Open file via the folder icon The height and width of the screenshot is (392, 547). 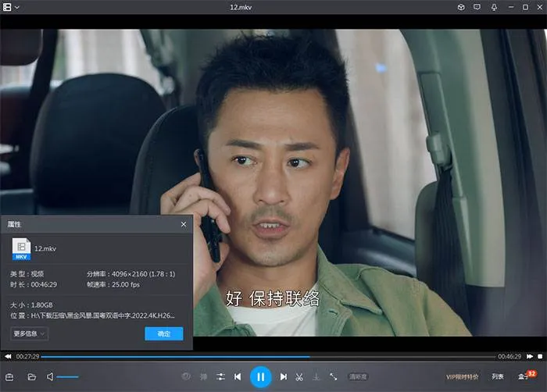[x=32, y=376]
